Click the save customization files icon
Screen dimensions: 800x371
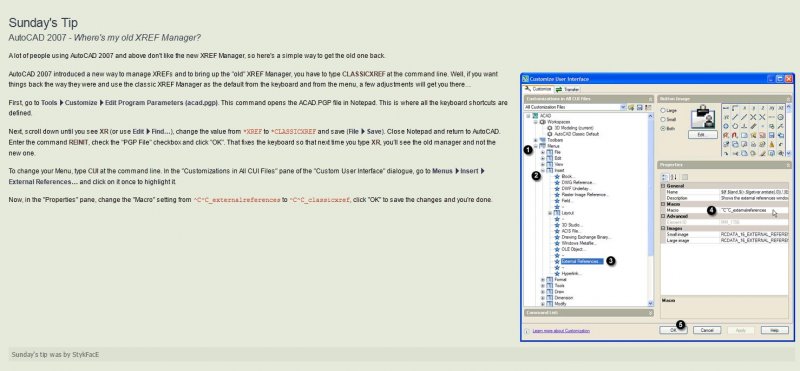pos(640,107)
